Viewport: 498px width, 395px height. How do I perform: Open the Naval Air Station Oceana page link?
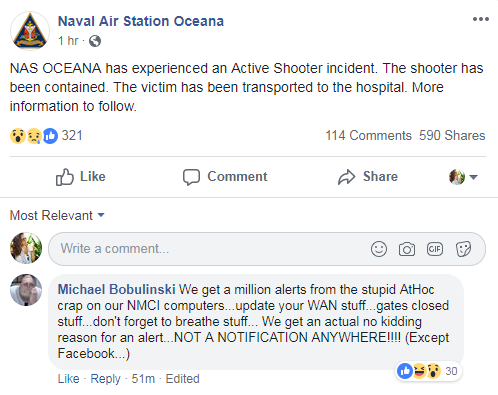141,21
